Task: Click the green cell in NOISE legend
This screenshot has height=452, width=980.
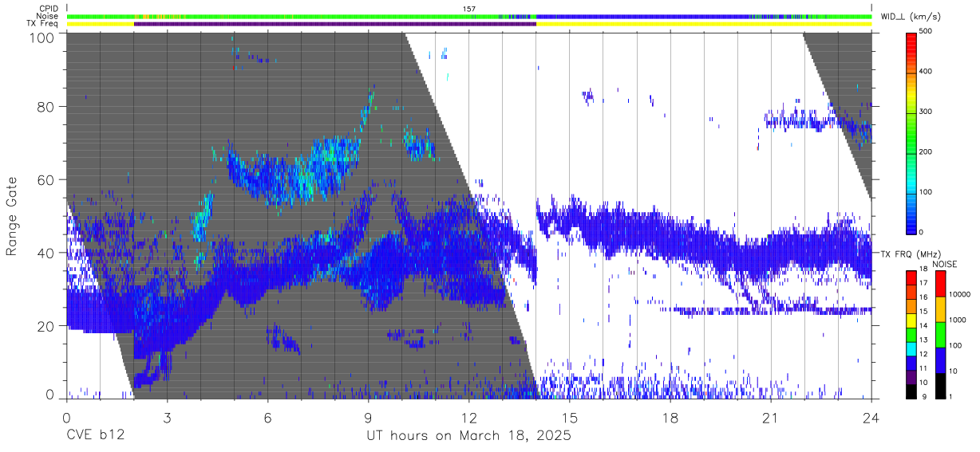Action: 940,334
